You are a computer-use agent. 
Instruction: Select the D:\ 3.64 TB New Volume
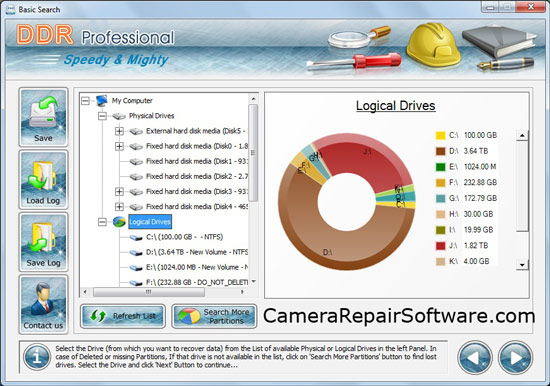197,252
